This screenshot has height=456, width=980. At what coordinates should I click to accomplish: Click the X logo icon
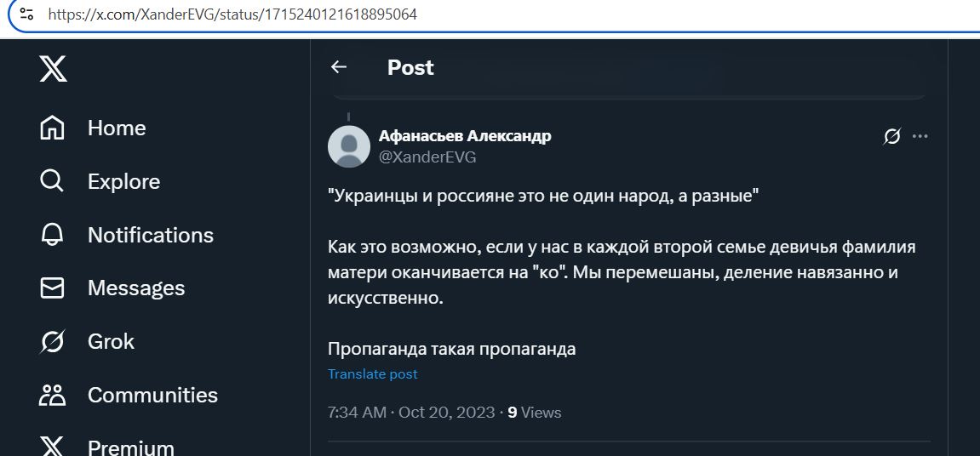coord(53,68)
